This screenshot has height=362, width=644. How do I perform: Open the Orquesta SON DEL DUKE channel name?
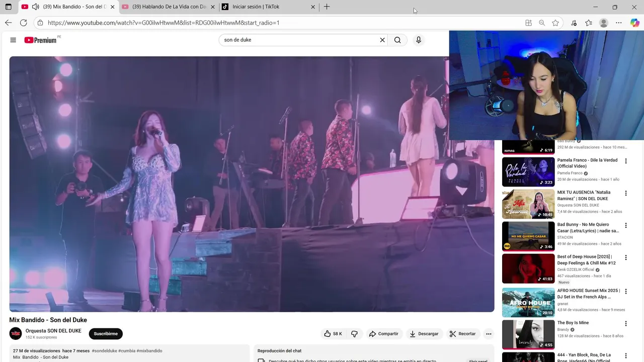(53, 331)
